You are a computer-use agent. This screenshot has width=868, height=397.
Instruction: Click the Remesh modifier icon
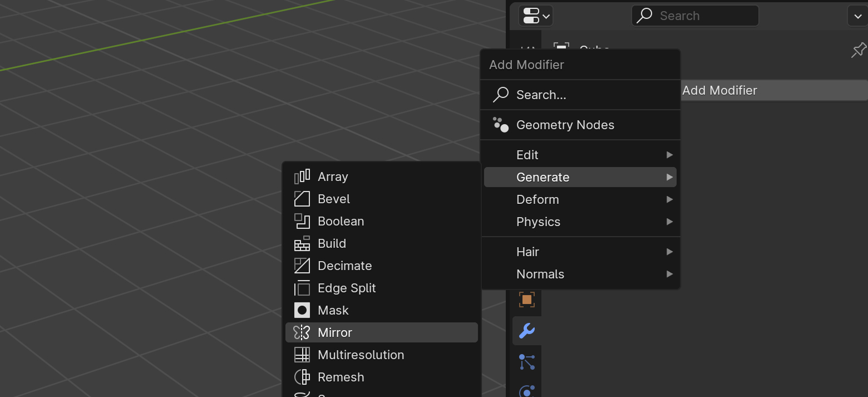coord(302,377)
